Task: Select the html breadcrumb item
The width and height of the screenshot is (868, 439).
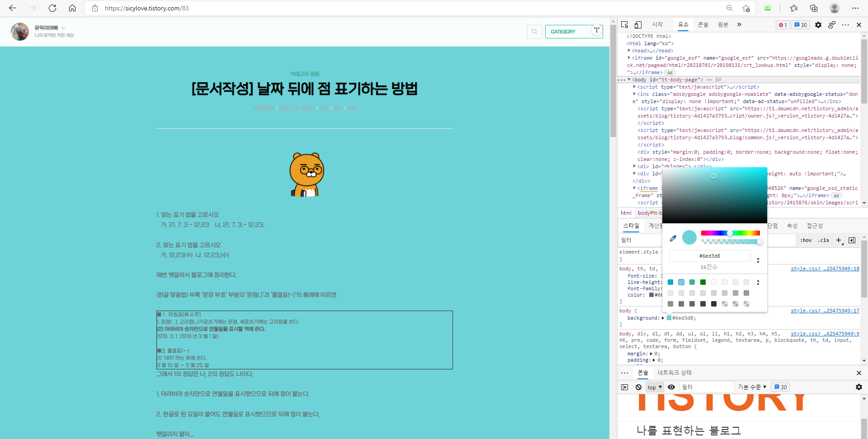Action: tap(626, 213)
